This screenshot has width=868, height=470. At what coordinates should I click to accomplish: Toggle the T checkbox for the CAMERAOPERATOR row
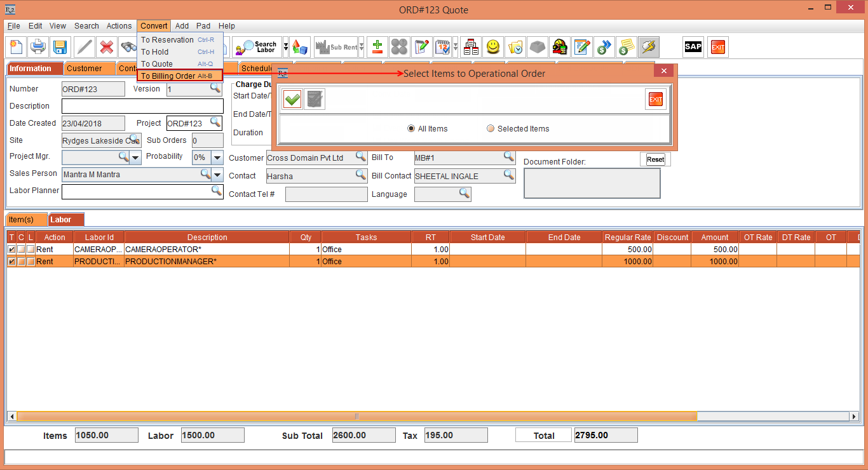click(x=11, y=250)
